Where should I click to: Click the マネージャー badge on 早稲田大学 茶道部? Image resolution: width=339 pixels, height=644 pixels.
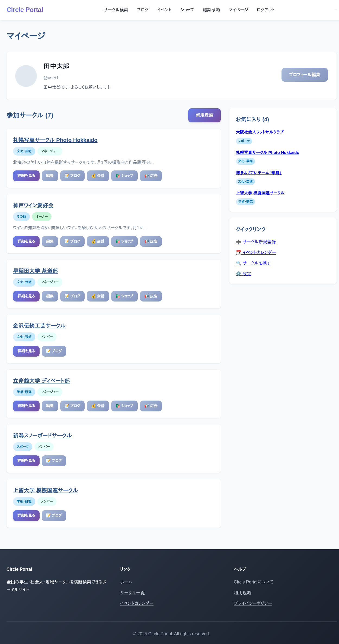coord(50,282)
